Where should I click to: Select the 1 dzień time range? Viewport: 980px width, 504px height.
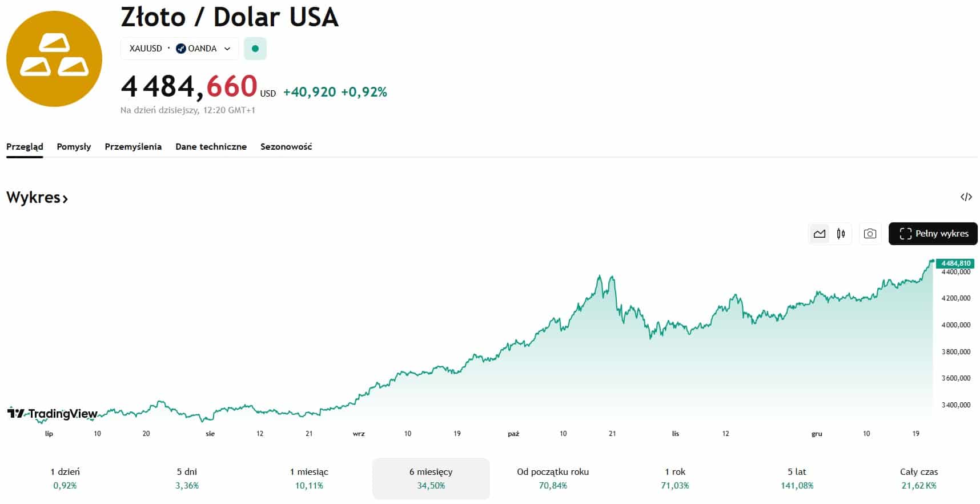click(65, 478)
